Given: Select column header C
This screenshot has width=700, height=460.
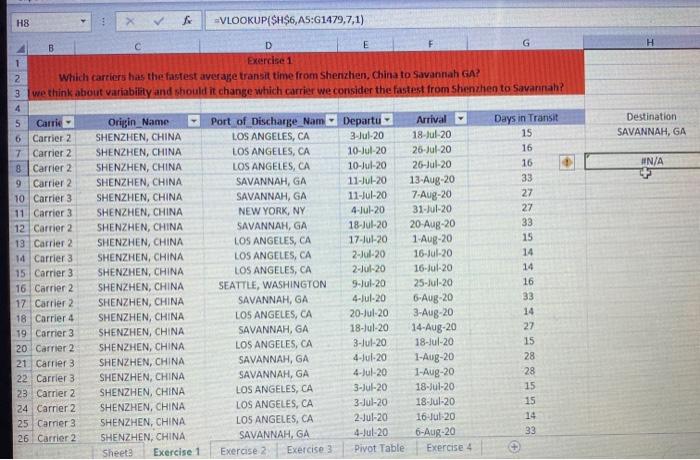Looking at the screenshot, I should [x=138, y=46].
